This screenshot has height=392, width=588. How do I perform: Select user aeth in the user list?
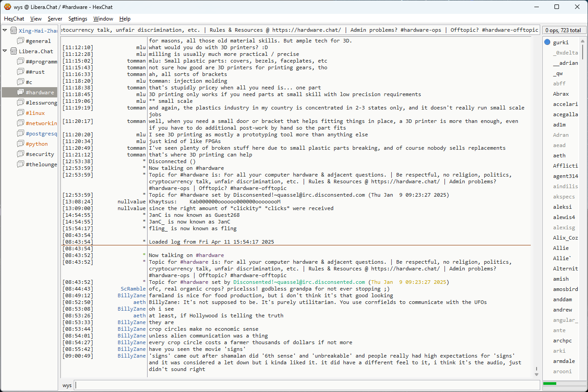559,156
